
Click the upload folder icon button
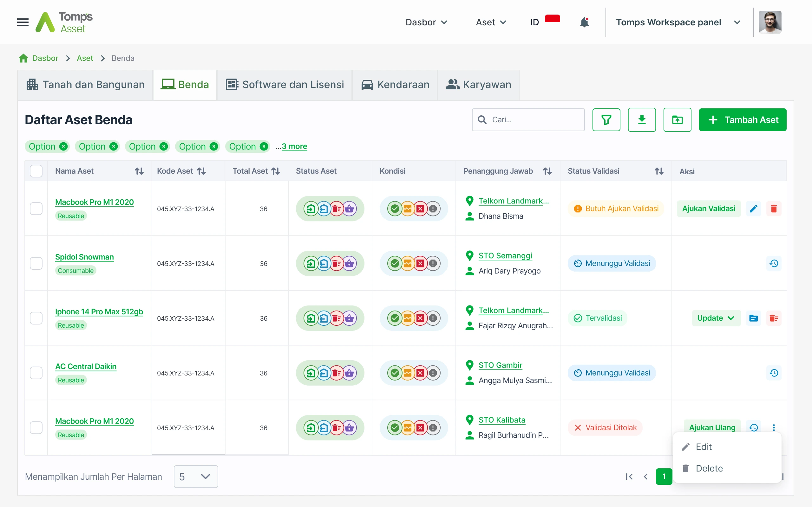(x=677, y=120)
